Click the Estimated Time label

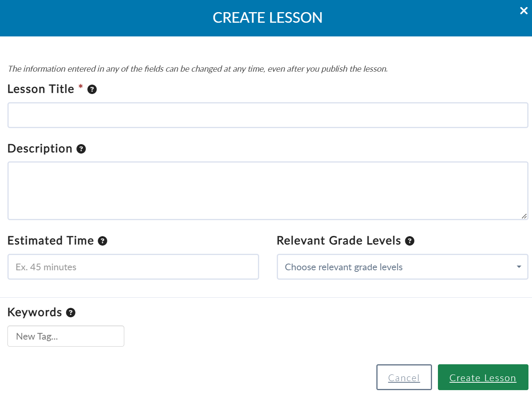tap(51, 240)
